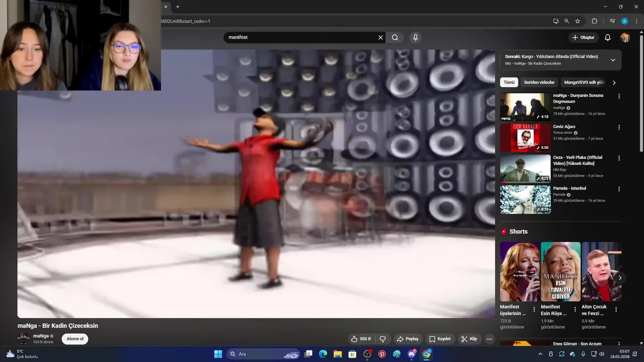The width and height of the screenshot is (644, 362).
Task: Open options for Manifest Esin Rüya short
Action: [575, 309]
